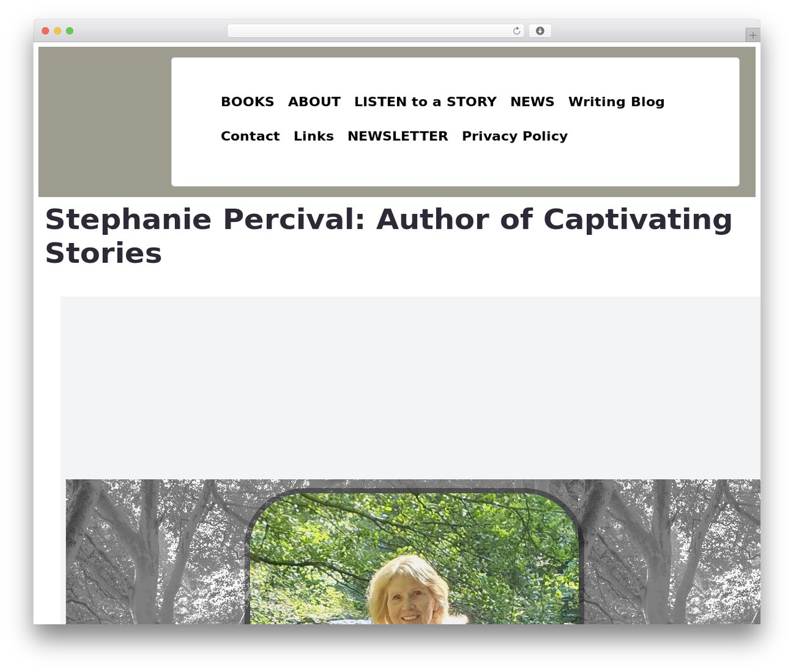794x672 pixels.
Task: Open a new tab with plus button
Action: (x=752, y=35)
